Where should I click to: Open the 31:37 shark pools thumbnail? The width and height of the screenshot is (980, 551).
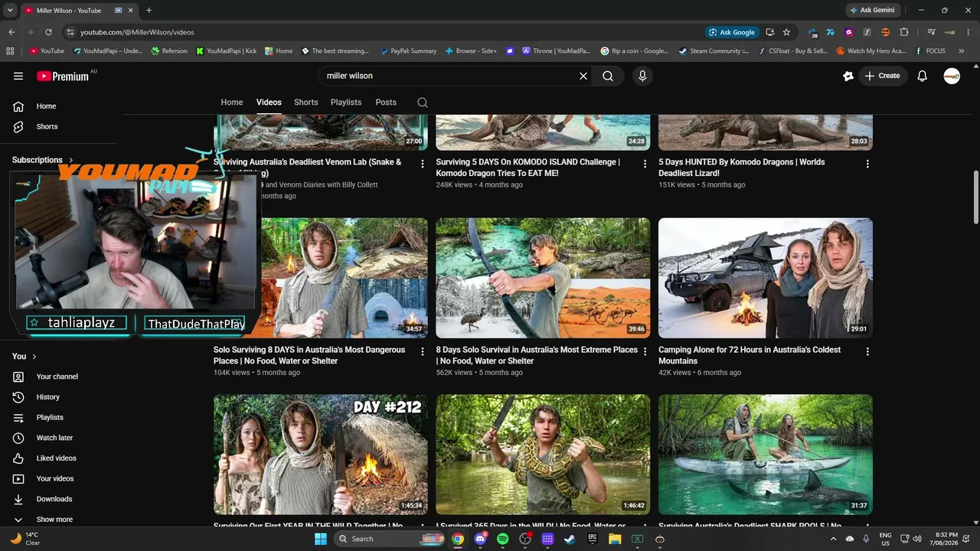(x=766, y=455)
